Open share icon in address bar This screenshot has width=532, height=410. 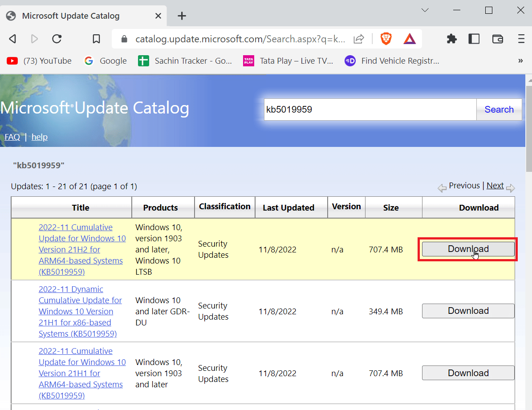[x=359, y=39]
